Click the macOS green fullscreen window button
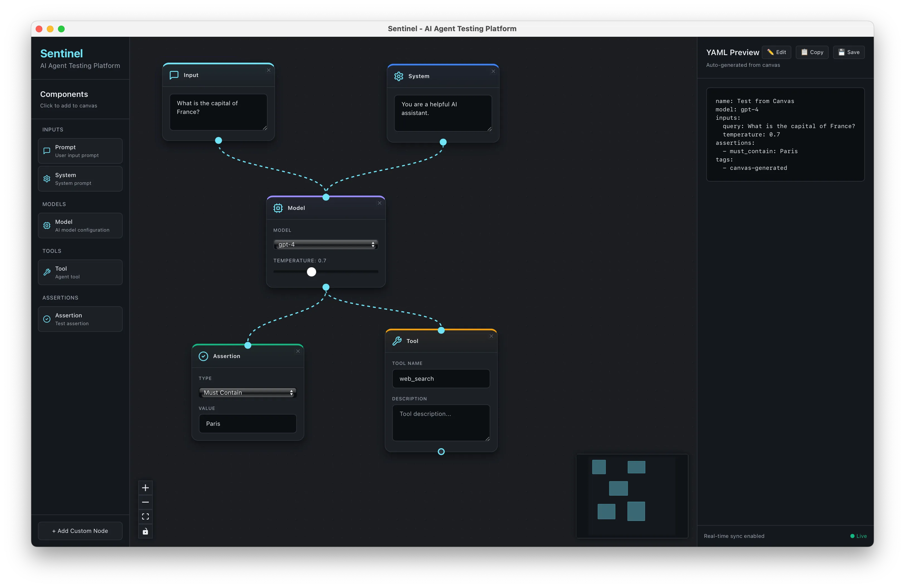Image resolution: width=905 pixels, height=588 pixels. tap(61, 29)
